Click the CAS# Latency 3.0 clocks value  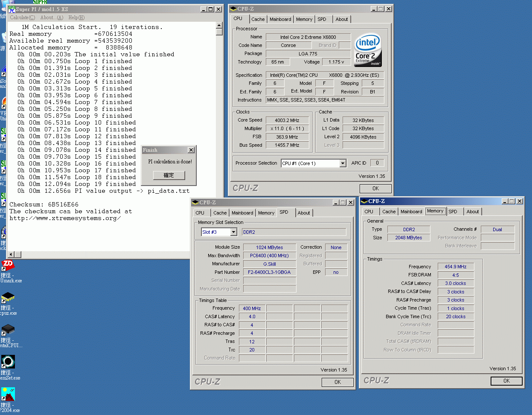point(456,283)
